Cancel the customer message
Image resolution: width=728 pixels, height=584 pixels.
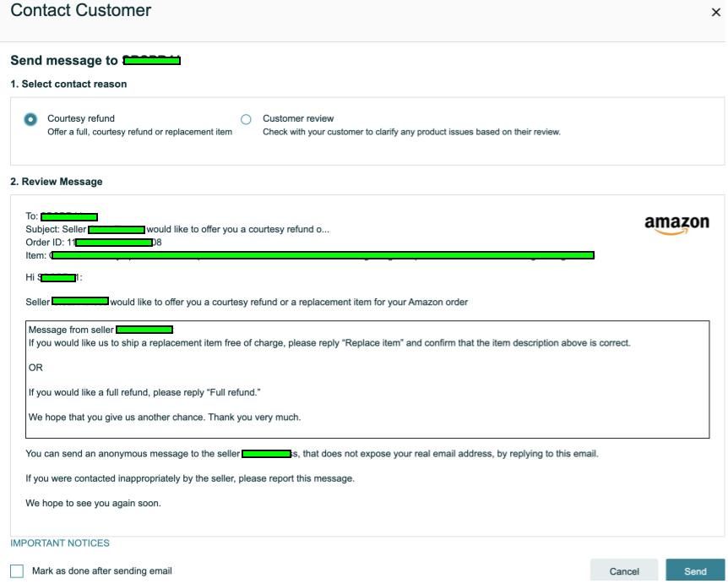click(x=624, y=571)
